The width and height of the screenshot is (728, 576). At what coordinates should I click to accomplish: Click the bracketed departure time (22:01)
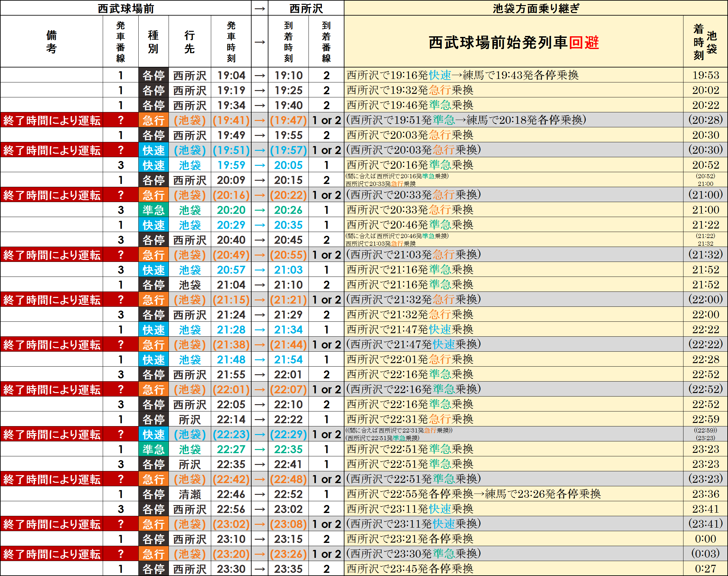pyautogui.click(x=231, y=389)
